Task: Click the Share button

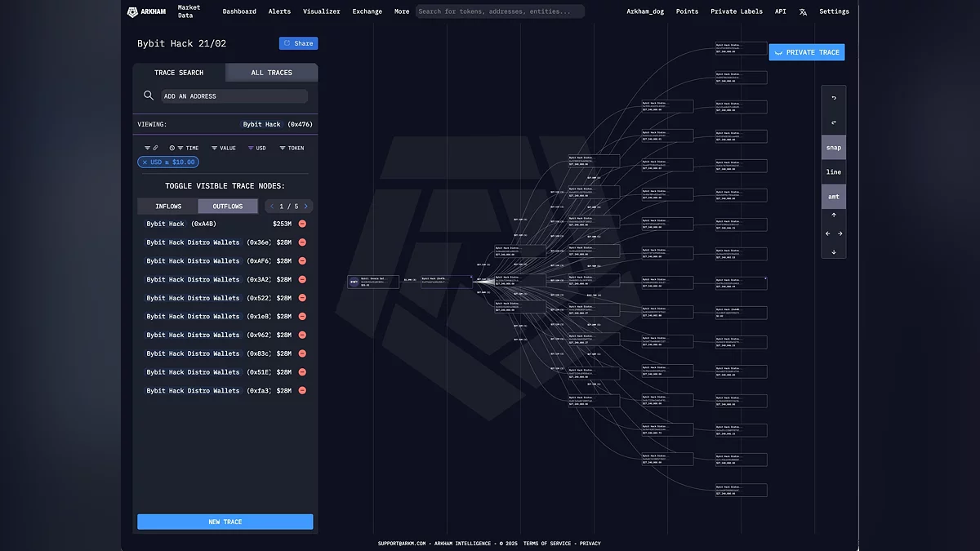Action: pyautogui.click(x=298, y=43)
